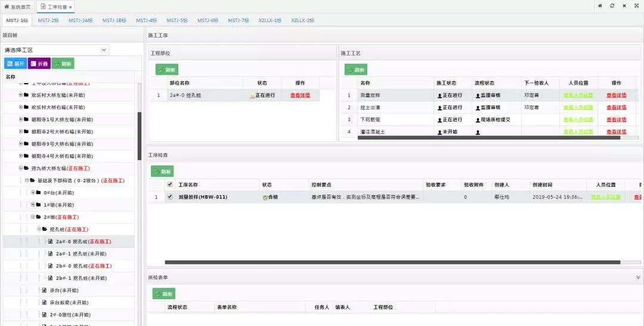
Task: Click the project tree vertical scrollbar
Action: 139,136
